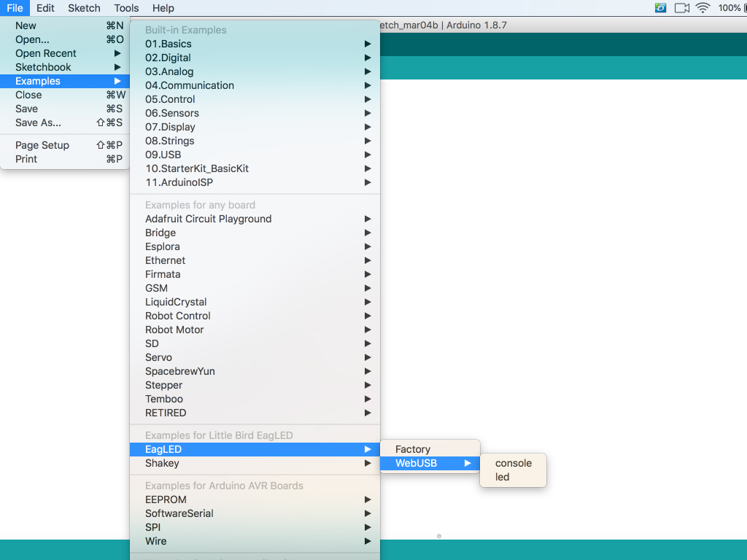The image size is (747, 560).
Task: Choose Save As... from the File menu
Action: point(65,122)
